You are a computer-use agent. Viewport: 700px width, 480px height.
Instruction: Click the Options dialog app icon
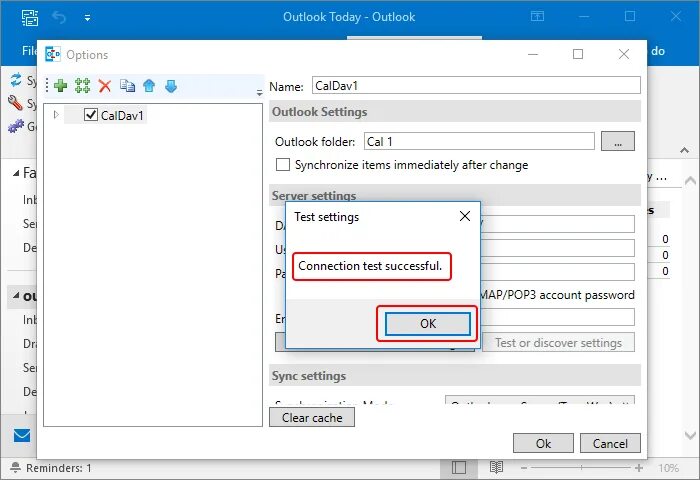[53, 54]
